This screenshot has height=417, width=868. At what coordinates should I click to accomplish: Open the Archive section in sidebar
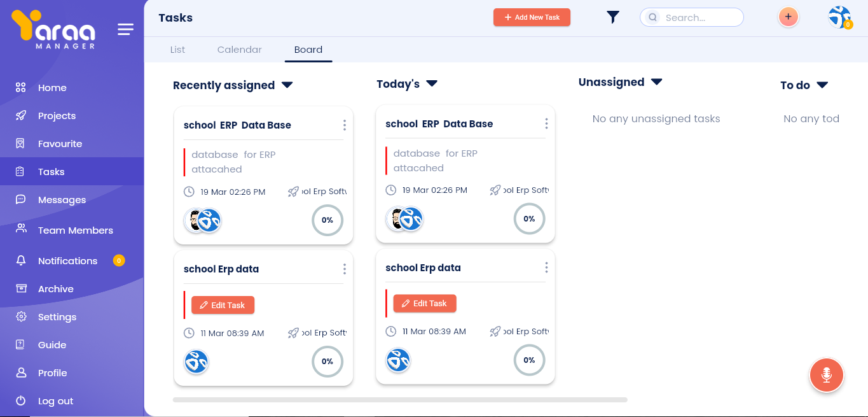click(55, 289)
